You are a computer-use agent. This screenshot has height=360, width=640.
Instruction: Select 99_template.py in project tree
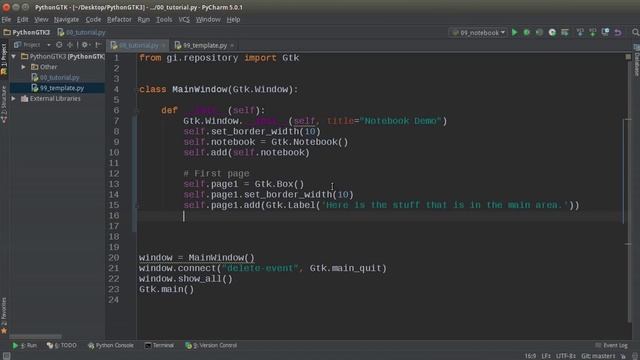[62, 88]
